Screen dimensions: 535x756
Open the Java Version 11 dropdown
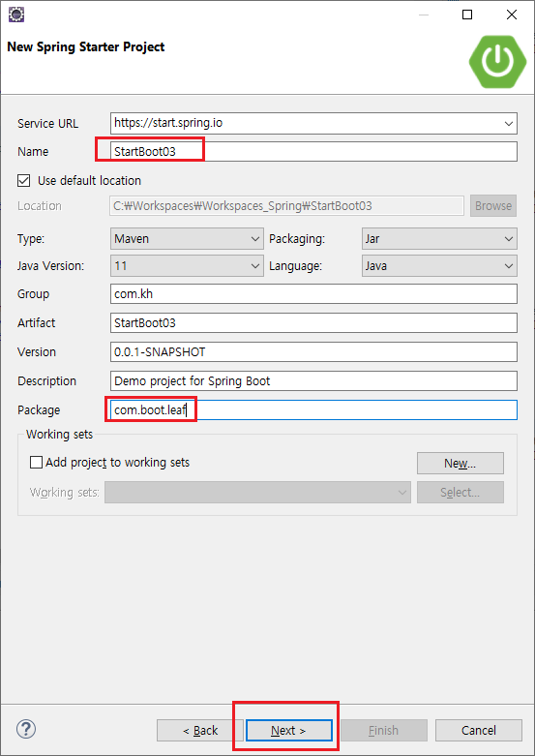pyautogui.click(x=187, y=265)
